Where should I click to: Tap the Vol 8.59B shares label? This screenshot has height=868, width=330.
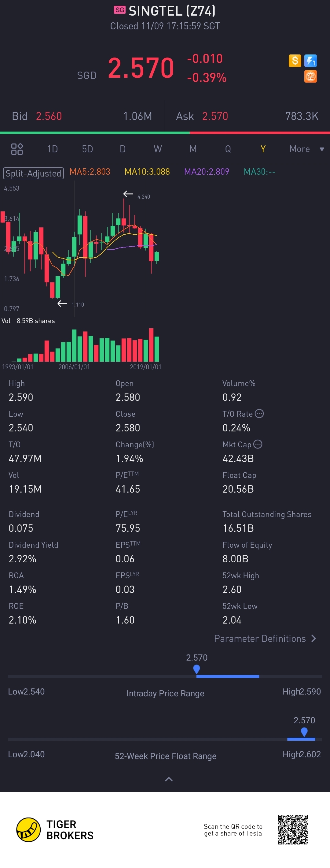pyautogui.click(x=28, y=321)
